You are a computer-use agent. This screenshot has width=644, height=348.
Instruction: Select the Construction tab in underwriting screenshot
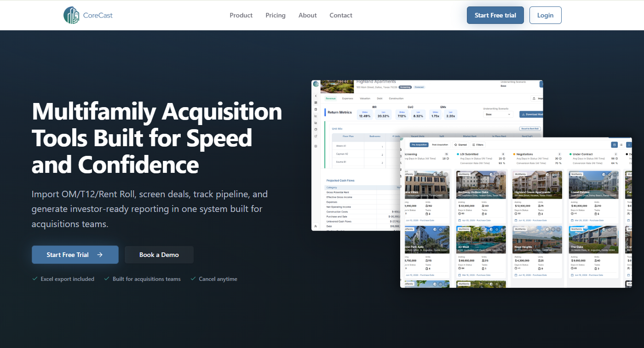point(396,98)
